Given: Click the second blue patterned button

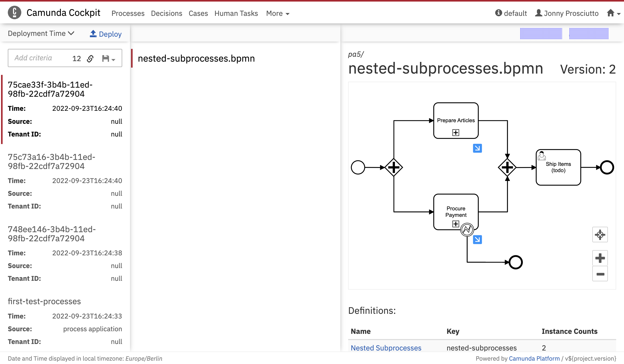Looking at the screenshot, I should click(x=589, y=33).
